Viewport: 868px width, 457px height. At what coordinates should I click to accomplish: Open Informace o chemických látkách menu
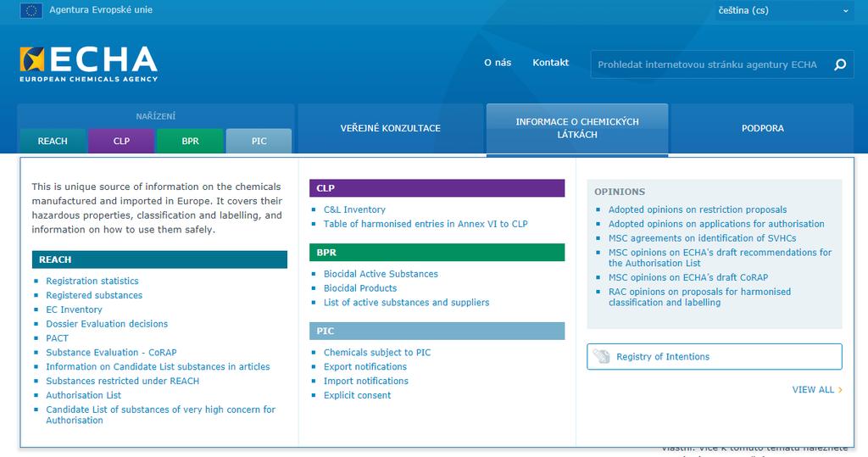[x=577, y=129]
